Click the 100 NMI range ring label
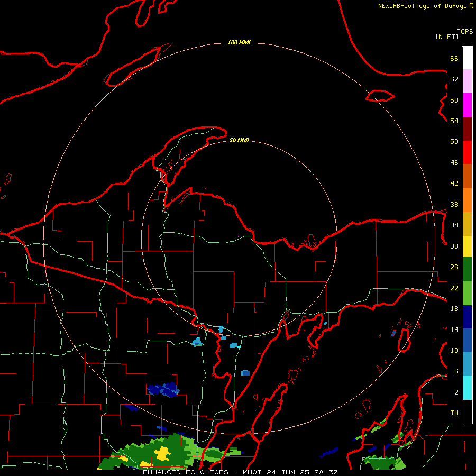476x476 pixels. coord(239,42)
